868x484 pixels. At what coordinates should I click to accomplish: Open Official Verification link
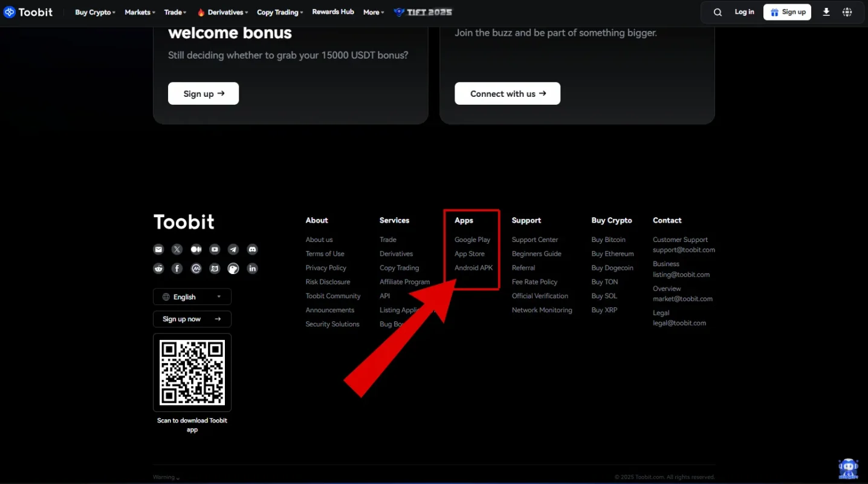pos(540,296)
